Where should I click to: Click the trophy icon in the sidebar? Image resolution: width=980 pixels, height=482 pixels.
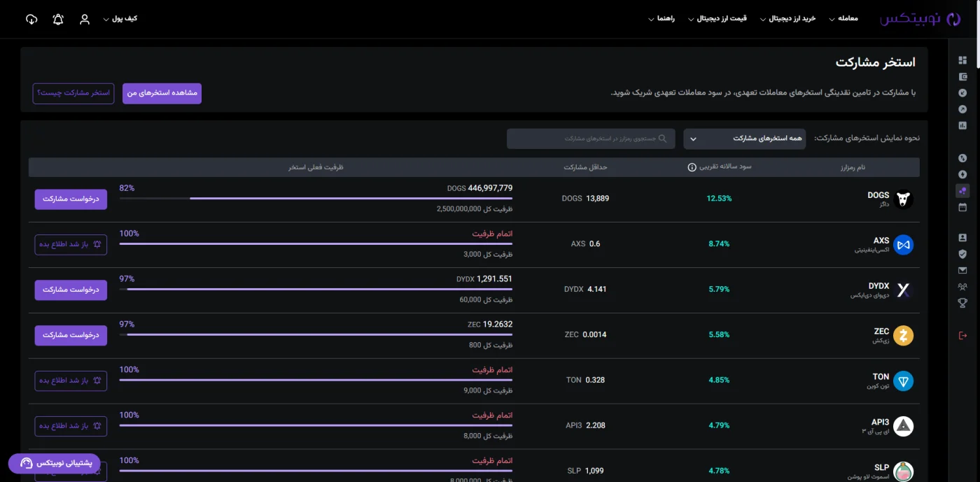coord(962,303)
